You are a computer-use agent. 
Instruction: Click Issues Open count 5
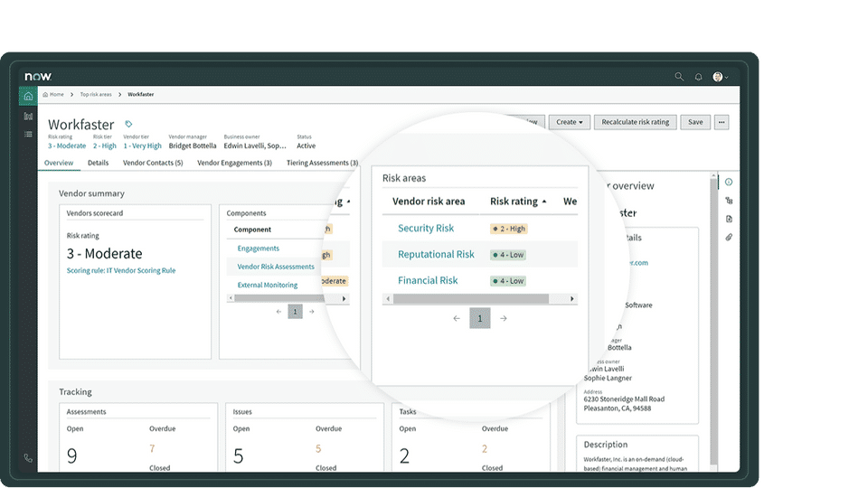[238, 455]
